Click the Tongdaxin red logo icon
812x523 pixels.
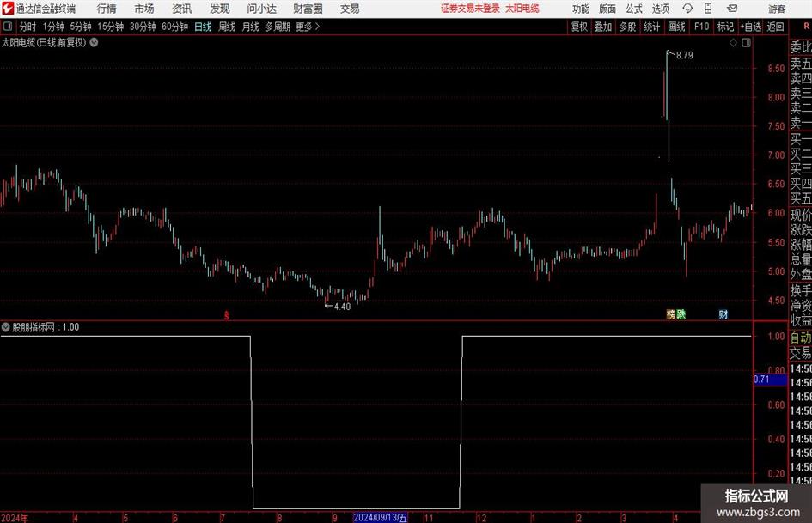click(x=7, y=9)
